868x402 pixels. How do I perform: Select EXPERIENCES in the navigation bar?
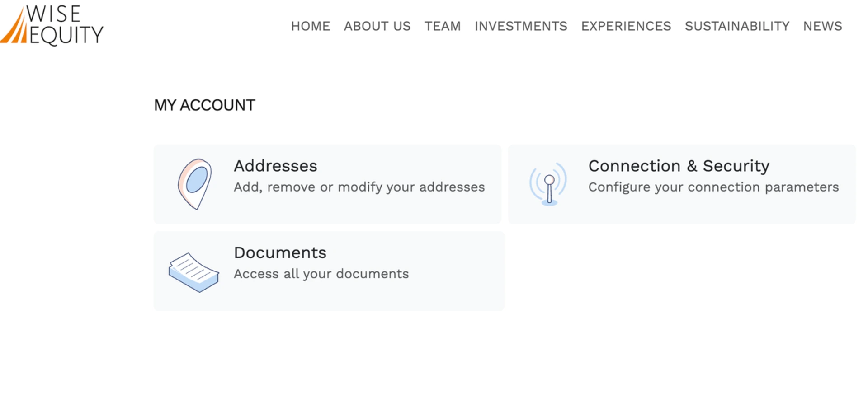click(626, 26)
